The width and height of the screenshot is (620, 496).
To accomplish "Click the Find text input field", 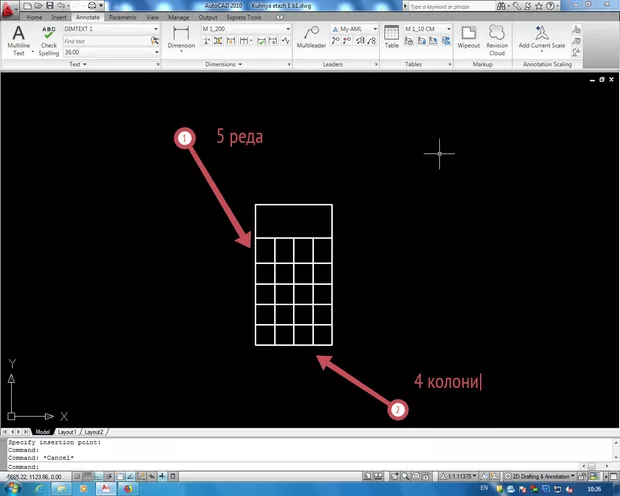I will coord(105,41).
